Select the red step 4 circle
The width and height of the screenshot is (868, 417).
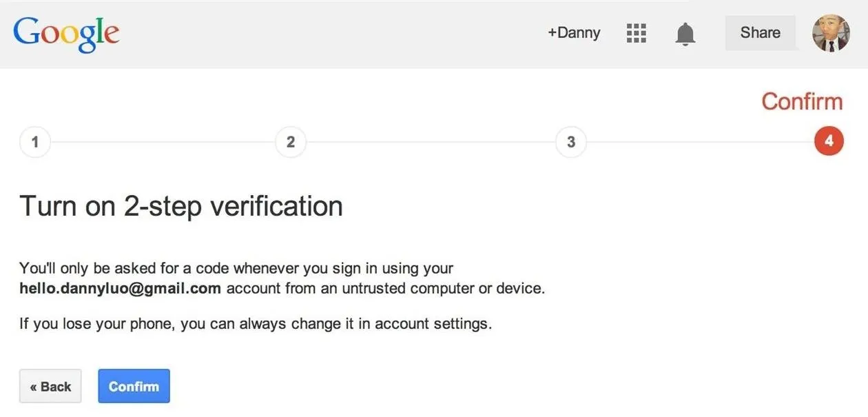click(829, 141)
